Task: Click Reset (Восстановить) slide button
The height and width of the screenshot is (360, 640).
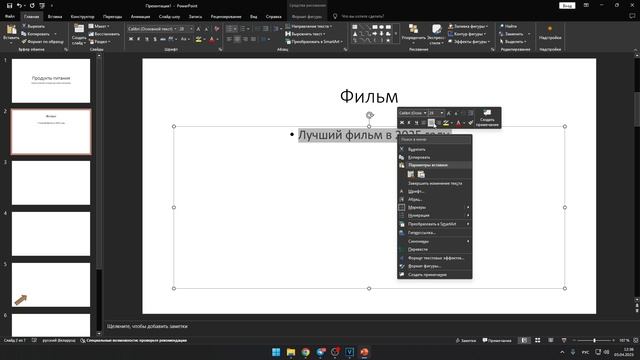Action: (x=104, y=34)
